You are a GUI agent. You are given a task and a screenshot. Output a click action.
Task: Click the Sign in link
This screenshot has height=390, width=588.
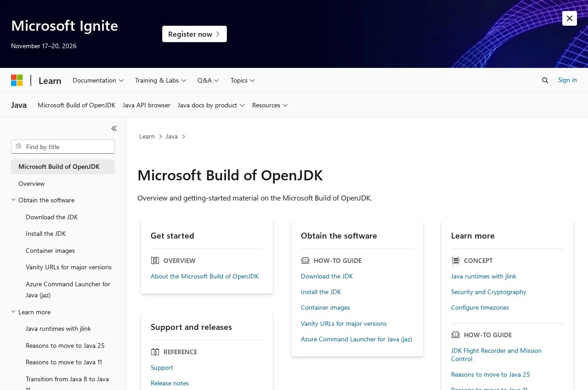pos(567,80)
